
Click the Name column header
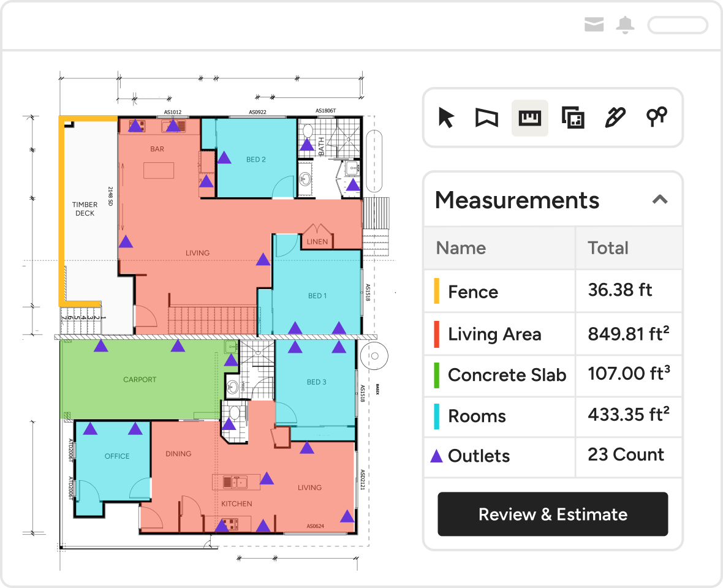(x=461, y=248)
